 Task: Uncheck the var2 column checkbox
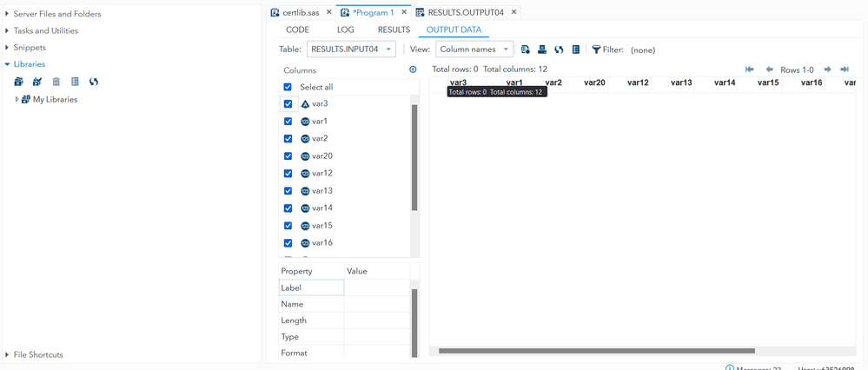288,138
